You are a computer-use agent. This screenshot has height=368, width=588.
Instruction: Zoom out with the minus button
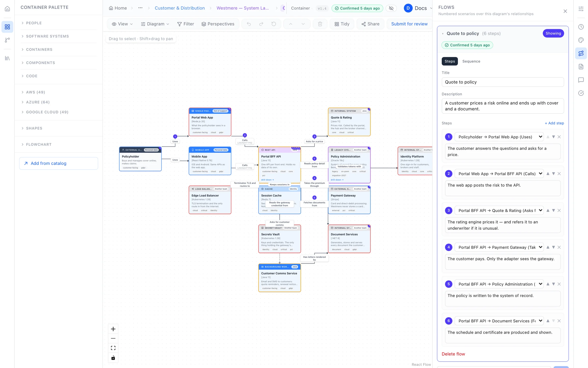tap(113, 339)
